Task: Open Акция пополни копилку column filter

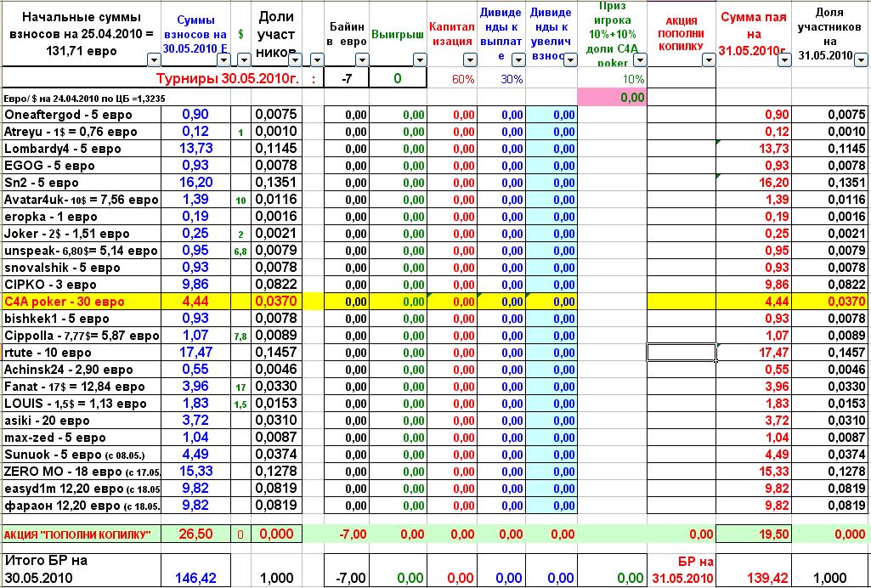Action: tap(707, 59)
